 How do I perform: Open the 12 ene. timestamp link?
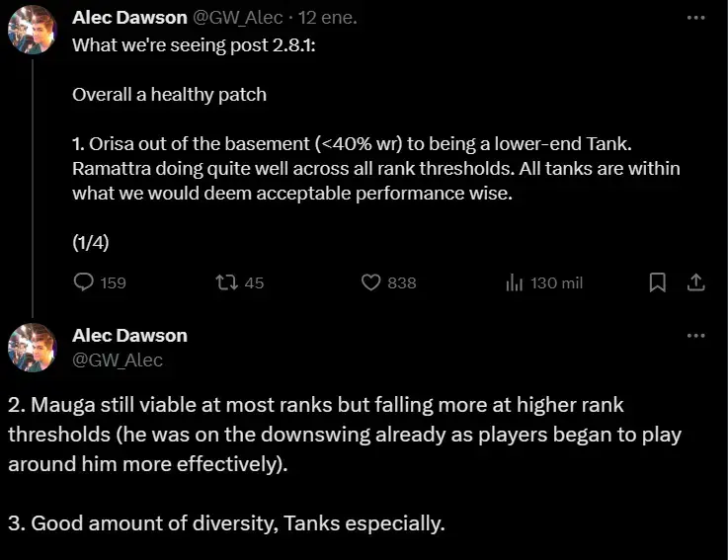[328, 18]
